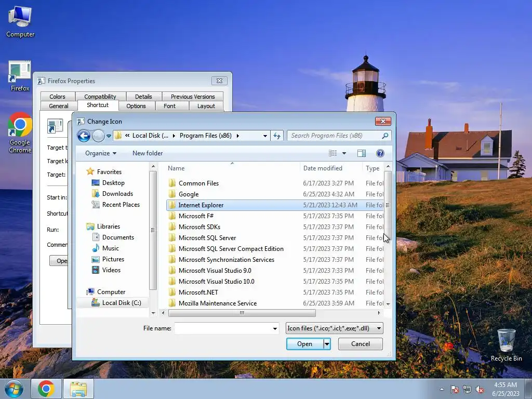This screenshot has width=532, height=399.
Task: Click the New folder button
Action: click(148, 153)
